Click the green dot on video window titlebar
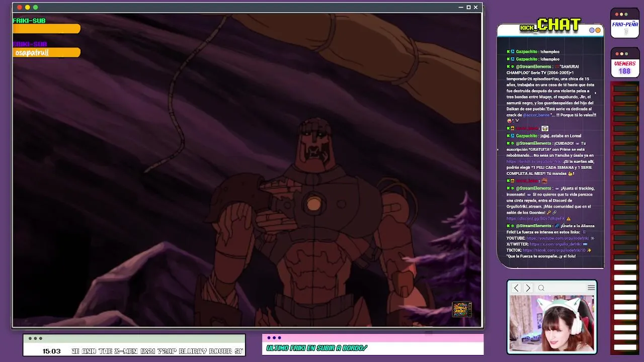 point(36,7)
